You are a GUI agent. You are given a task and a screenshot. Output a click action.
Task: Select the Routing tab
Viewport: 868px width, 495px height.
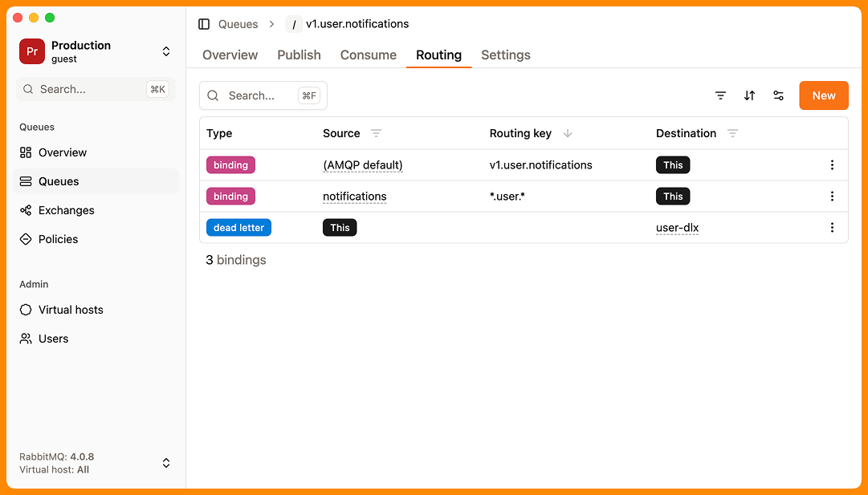pyautogui.click(x=439, y=55)
